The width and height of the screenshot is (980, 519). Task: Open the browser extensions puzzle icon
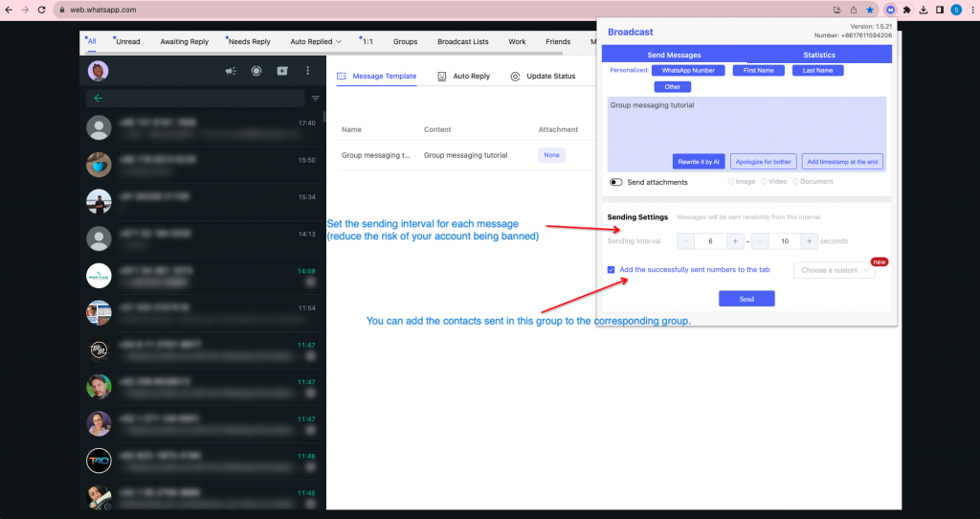click(906, 10)
